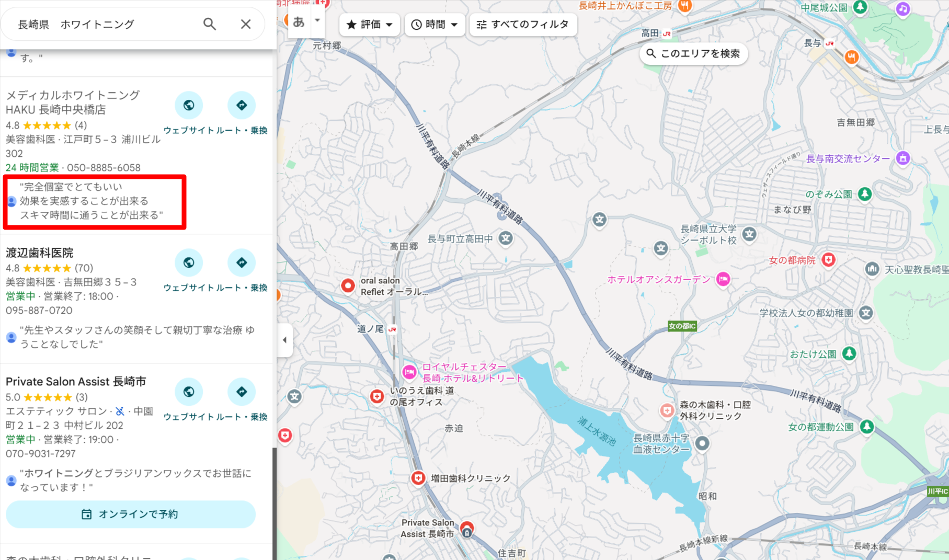Image resolution: width=949 pixels, height=560 pixels.
Task: Click the search box text 長崎県 ホワイトニング
Action: pyautogui.click(x=76, y=24)
